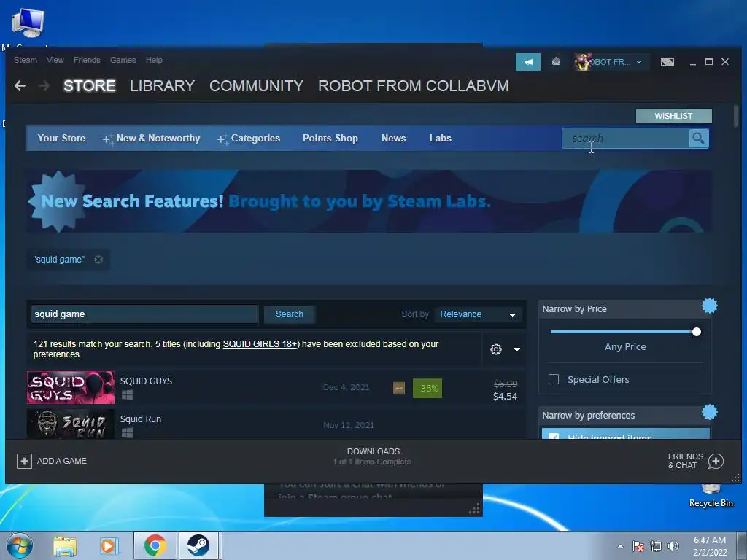Click the price slider handle
The image size is (747, 560).
click(697, 332)
